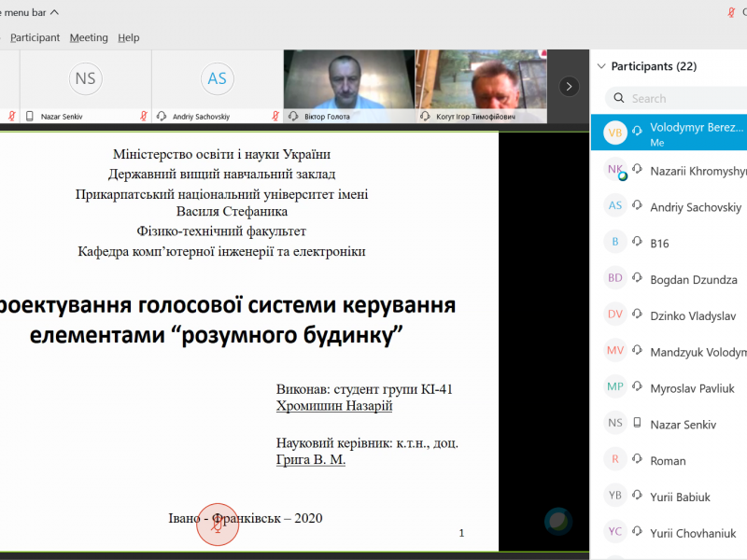The height and width of the screenshot is (560, 747).
Task: Click the NK avatar for Nazarii Khromyshyn
Action: 614,170
